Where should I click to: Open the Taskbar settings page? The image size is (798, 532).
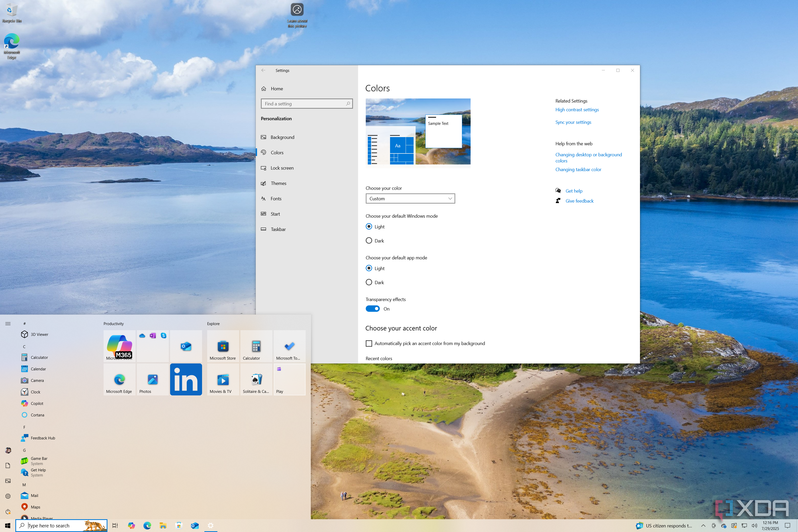[307, 229]
